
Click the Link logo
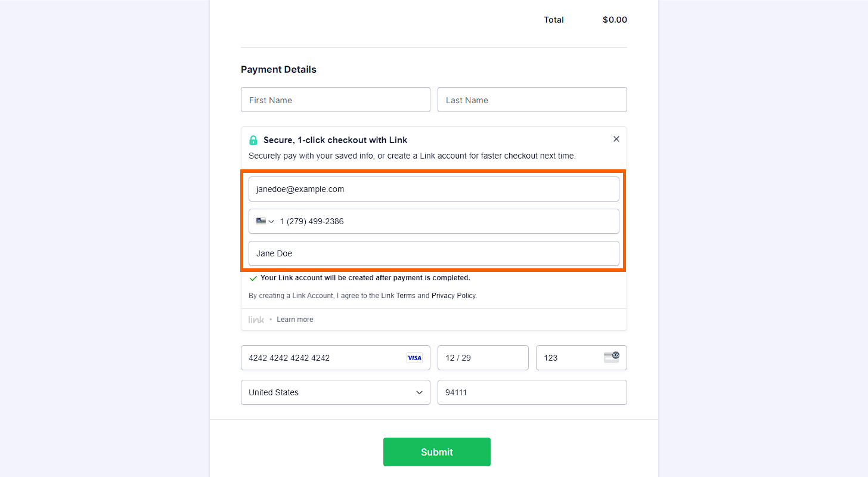[256, 320]
